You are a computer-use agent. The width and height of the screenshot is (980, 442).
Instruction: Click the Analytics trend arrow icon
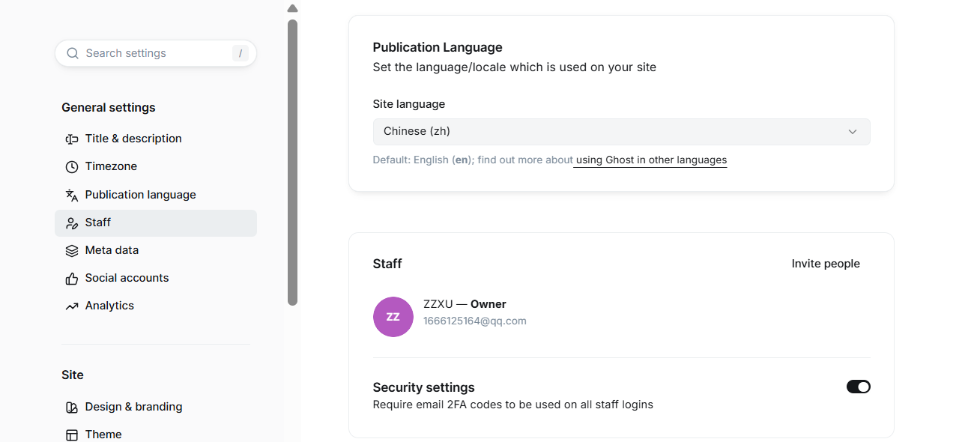pyautogui.click(x=72, y=306)
